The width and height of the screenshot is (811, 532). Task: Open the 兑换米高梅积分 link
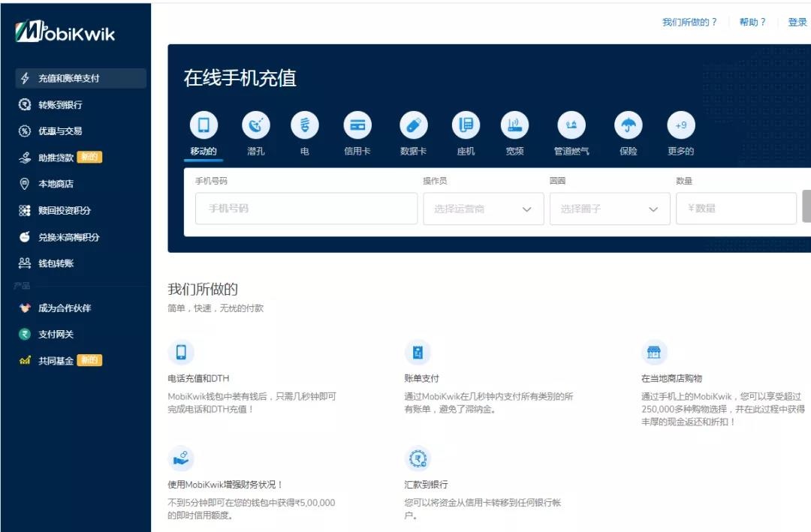(69, 237)
